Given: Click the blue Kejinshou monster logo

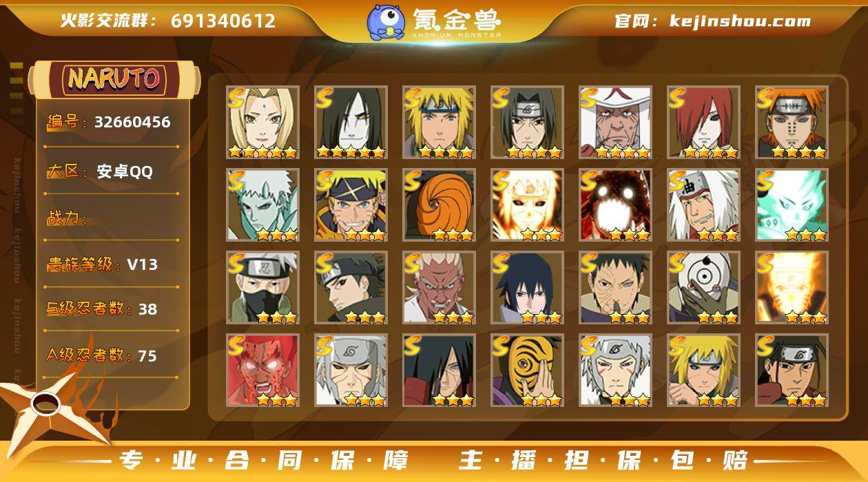Looking at the screenshot, I should coord(385,21).
